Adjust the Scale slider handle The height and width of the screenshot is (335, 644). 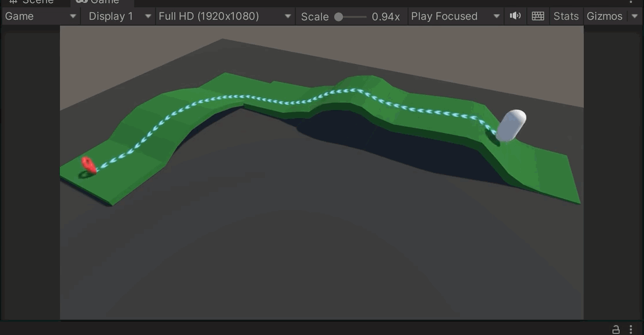click(338, 17)
